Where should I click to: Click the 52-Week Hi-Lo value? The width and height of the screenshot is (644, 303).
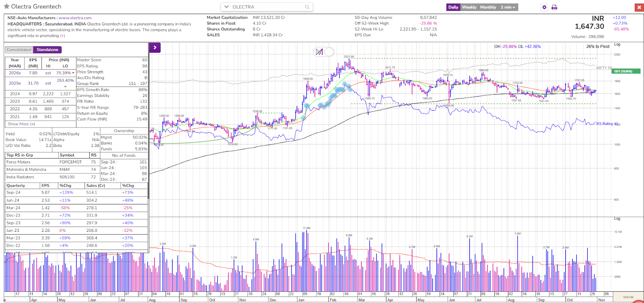point(418,29)
